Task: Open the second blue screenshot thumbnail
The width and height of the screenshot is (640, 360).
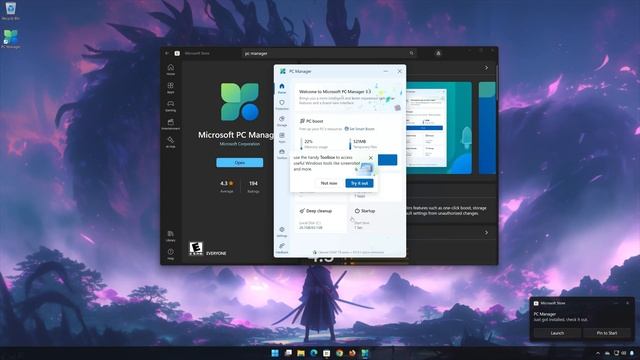Action: pos(487,128)
